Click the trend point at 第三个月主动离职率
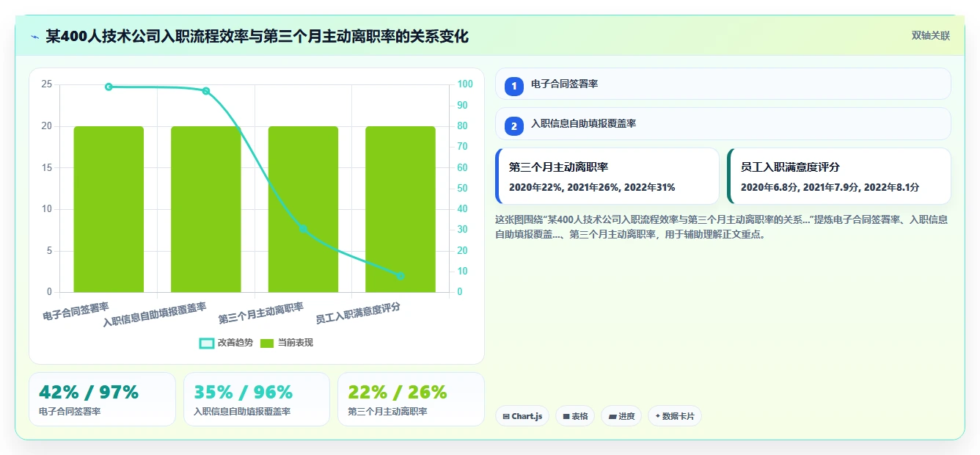The height and width of the screenshot is (455, 980). click(303, 229)
